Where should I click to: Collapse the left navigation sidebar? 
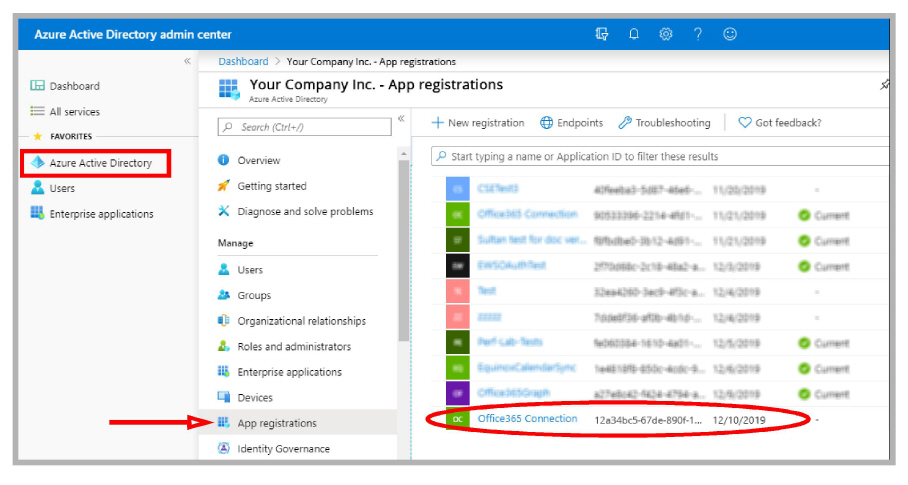[187, 61]
